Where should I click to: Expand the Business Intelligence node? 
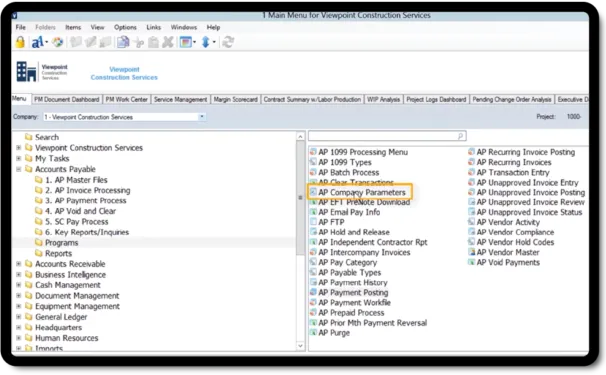[x=18, y=274]
